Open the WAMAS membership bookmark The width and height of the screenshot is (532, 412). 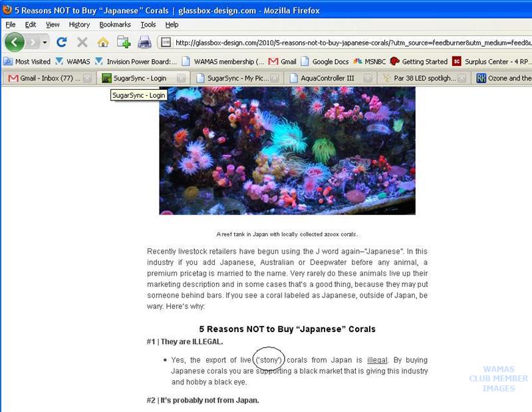(x=223, y=61)
